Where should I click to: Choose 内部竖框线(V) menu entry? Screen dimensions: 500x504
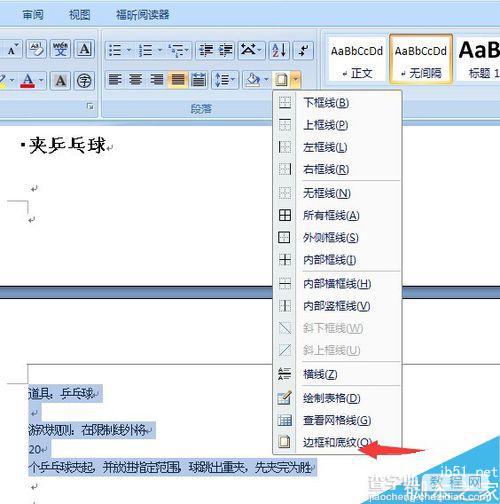point(337,306)
